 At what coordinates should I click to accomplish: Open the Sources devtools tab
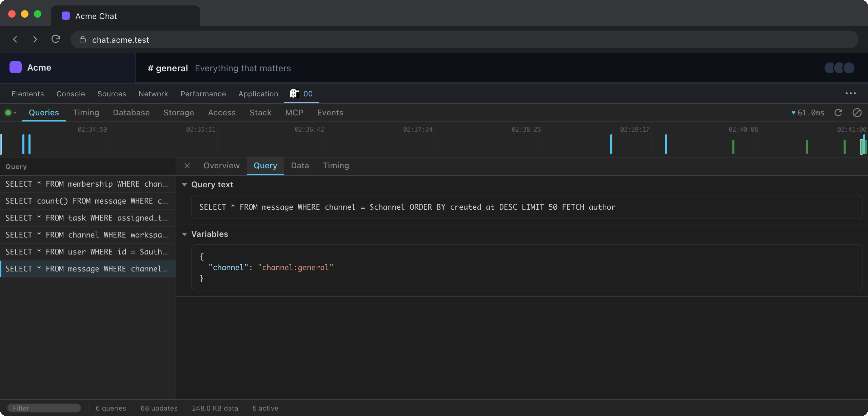pos(112,94)
